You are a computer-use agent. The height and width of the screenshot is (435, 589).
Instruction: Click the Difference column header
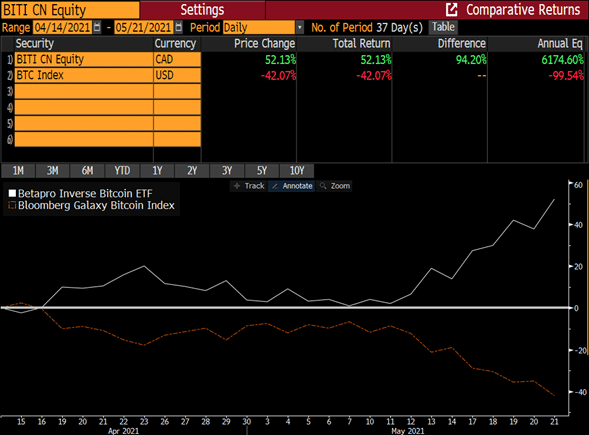pos(462,44)
